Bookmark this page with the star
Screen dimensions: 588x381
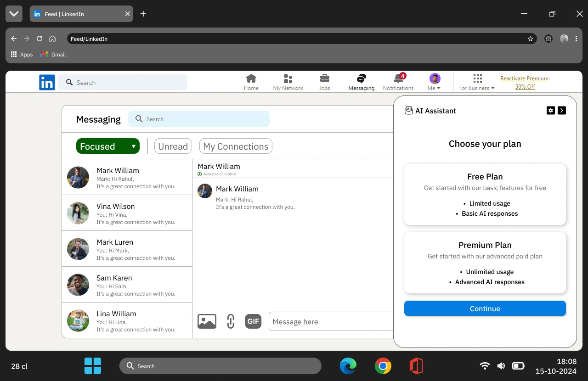pos(531,39)
